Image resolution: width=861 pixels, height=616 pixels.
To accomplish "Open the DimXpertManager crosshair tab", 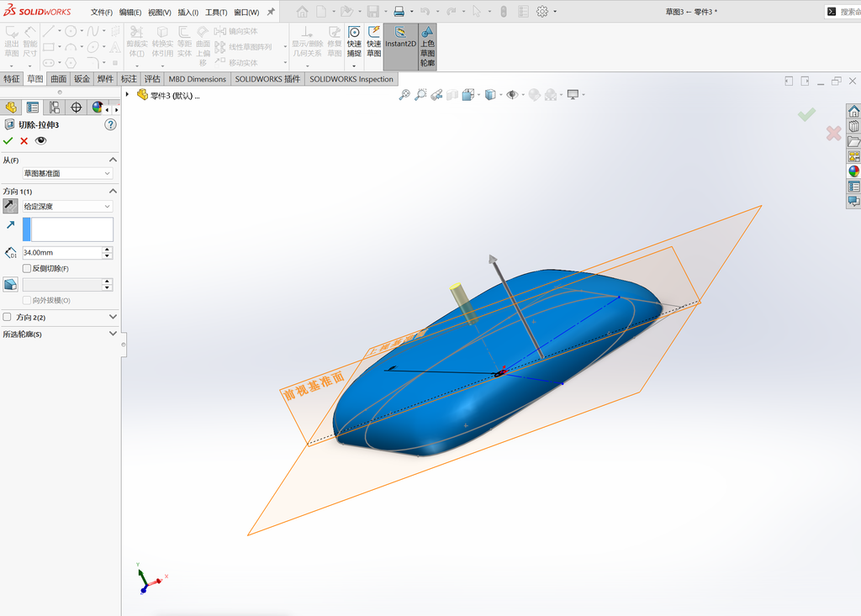I will 77,108.
